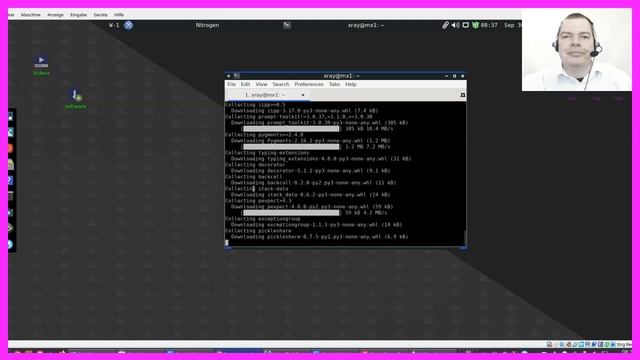Click the prompt_toolkit download progress bar
This screenshot has height=360, width=640.
pyautogui.click(x=291, y=129)
